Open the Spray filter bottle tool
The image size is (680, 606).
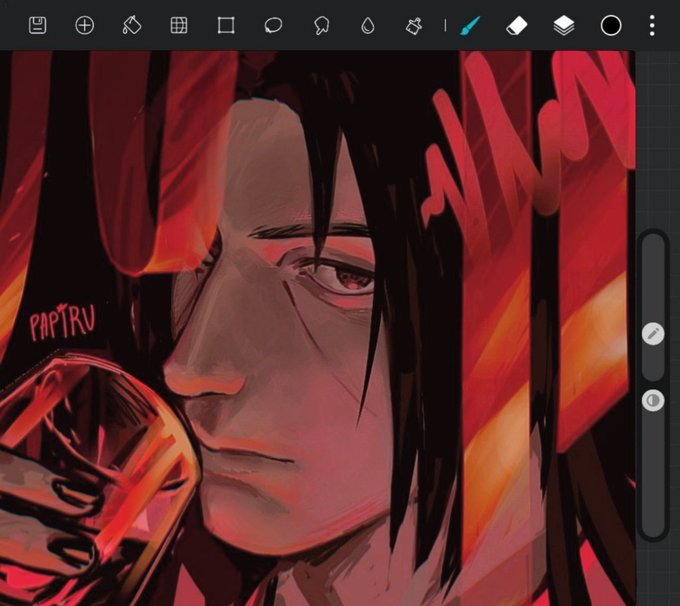(x=414, y=26)
